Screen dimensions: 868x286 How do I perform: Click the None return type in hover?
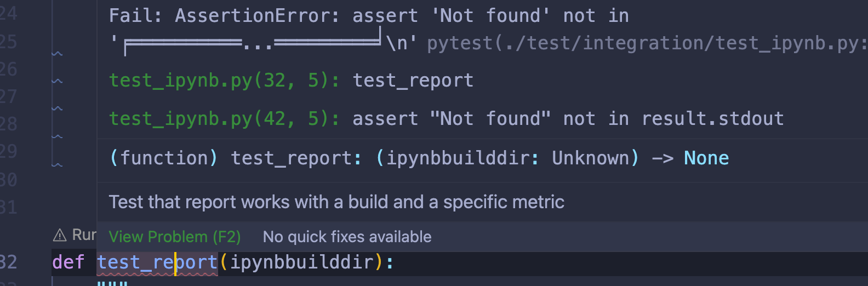[706, 158]
